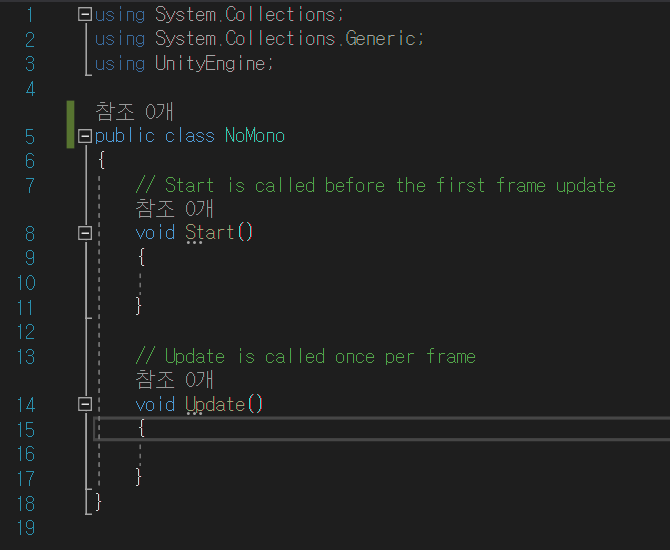
Task: Click the 'class' keyword on line 5
Action: pyautogui.click(x=190, y=136)
